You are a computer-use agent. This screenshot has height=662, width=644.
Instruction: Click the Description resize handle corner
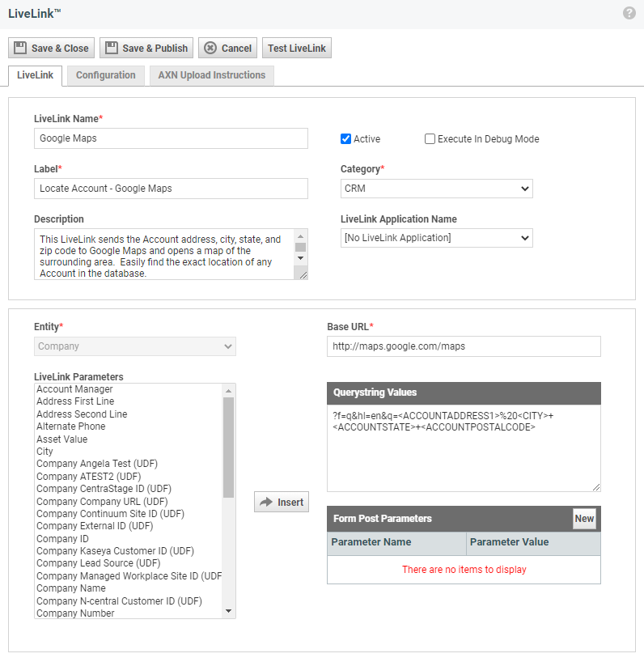pyautogui.click(x=303, y=275)
